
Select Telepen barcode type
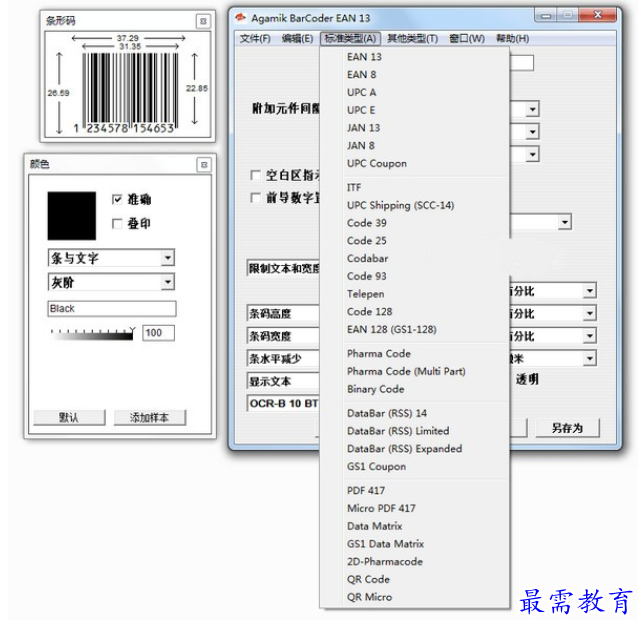(415, 294)
